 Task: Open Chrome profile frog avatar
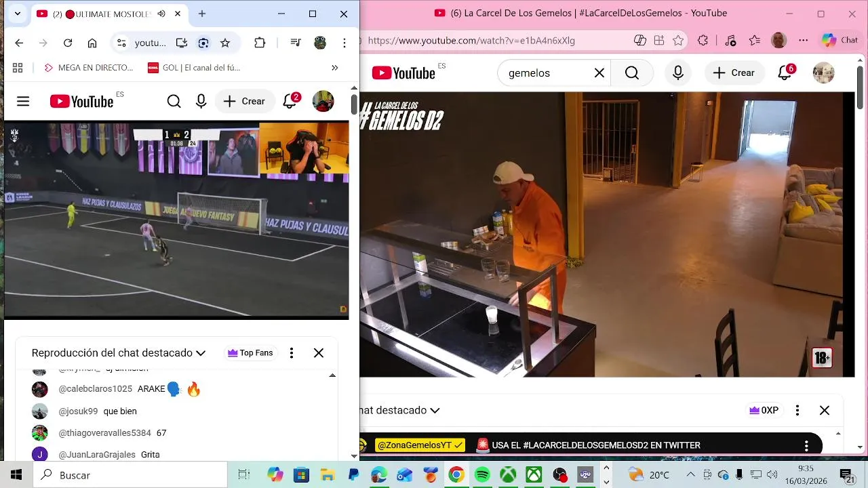(x=320, y=43)
